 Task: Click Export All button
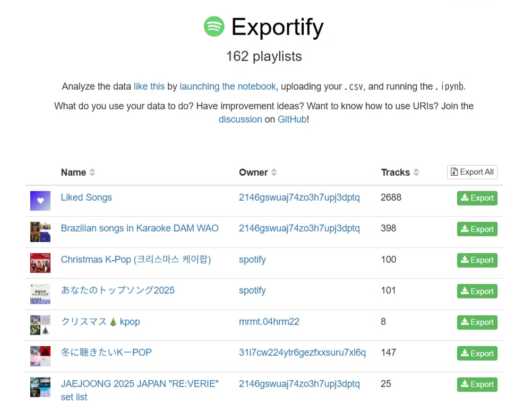click(x=472, y=172)
